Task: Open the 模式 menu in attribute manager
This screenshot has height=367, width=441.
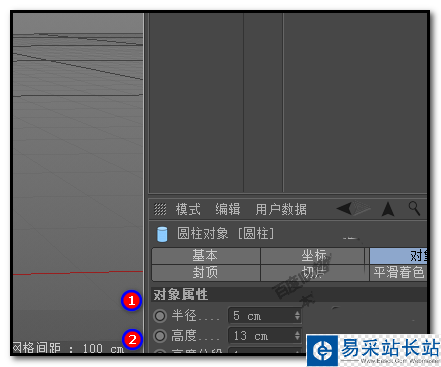Action: (x=188, y=210)
